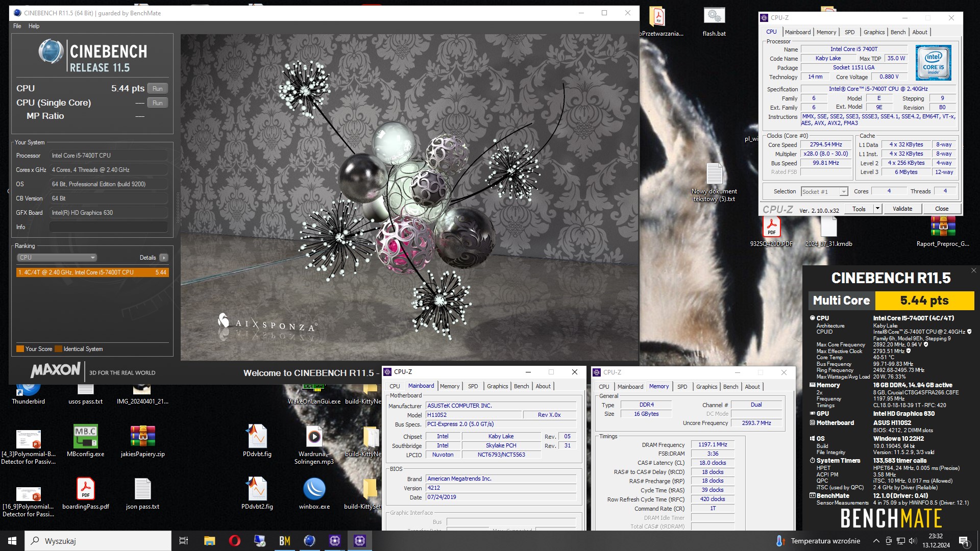Click CPU-Z Close button
Screen dimensions: 980x551
pyautogui.click(x=942, y=209)
